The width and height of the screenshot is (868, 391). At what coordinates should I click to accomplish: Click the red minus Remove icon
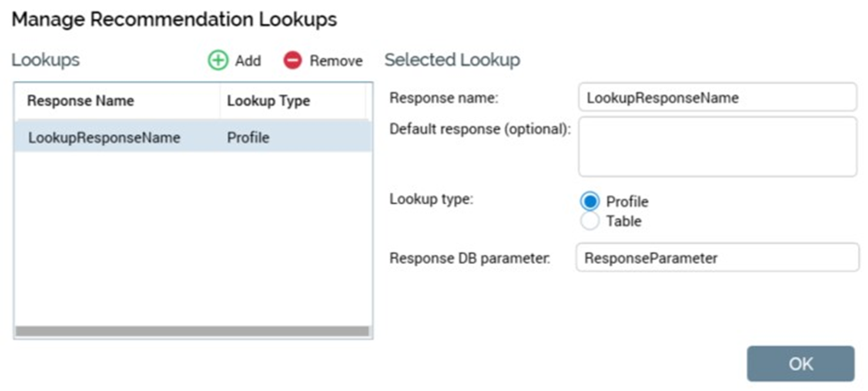293,61
